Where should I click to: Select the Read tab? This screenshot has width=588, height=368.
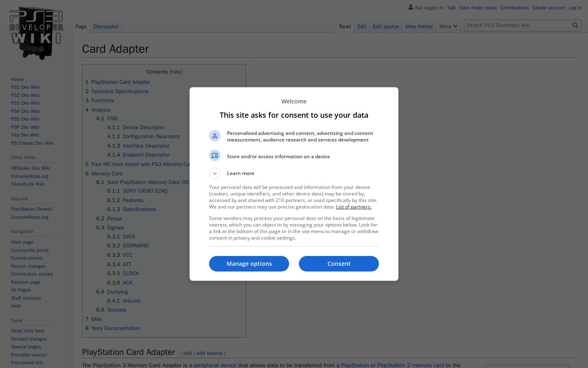[x=345, y=27]
